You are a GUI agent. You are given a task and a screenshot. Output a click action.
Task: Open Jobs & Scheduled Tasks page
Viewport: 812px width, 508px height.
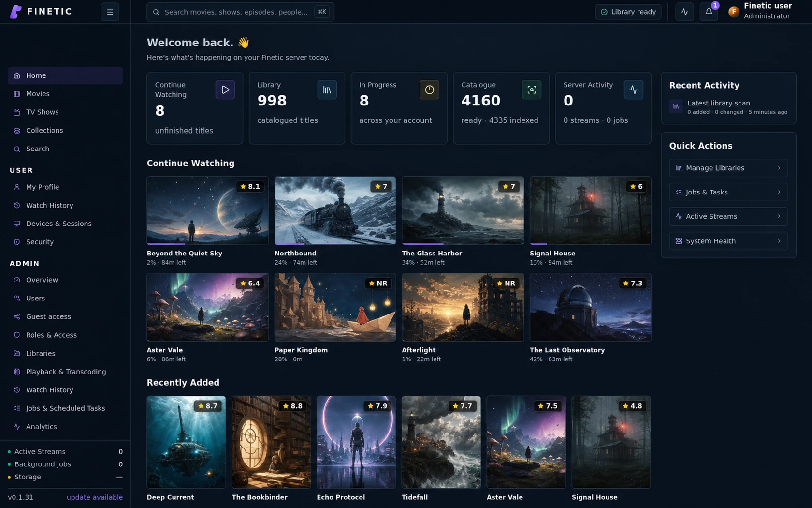[x=65, y=408]
